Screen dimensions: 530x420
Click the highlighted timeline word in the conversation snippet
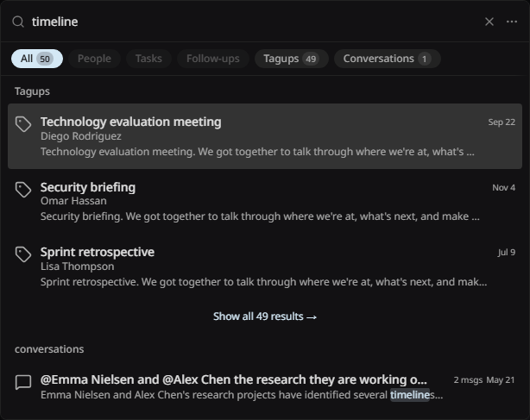pyautogui.click(x=410, y=395)
